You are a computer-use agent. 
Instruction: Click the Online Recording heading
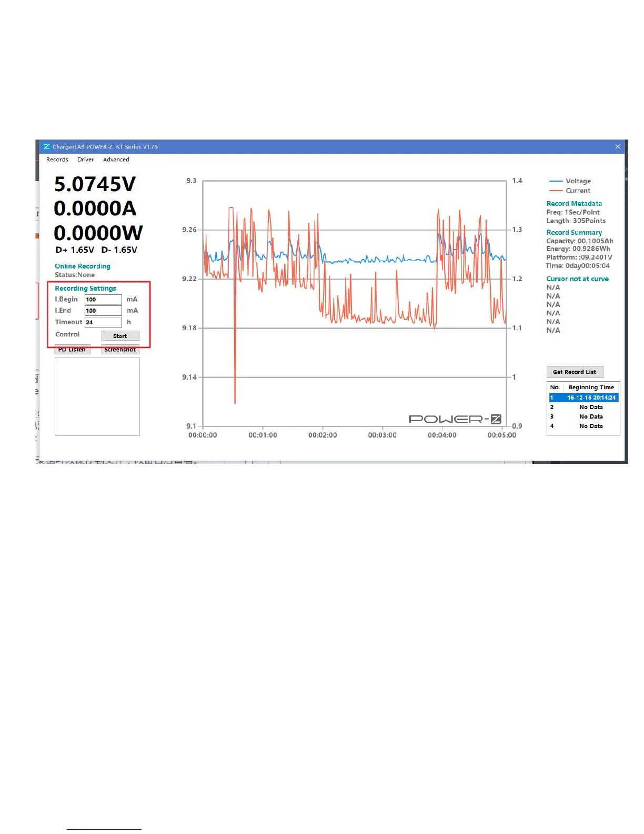tap(83, 266)
